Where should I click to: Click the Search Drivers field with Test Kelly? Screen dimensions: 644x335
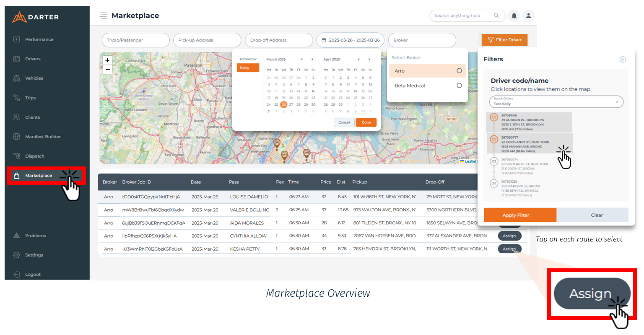click(x=556, y=102)
